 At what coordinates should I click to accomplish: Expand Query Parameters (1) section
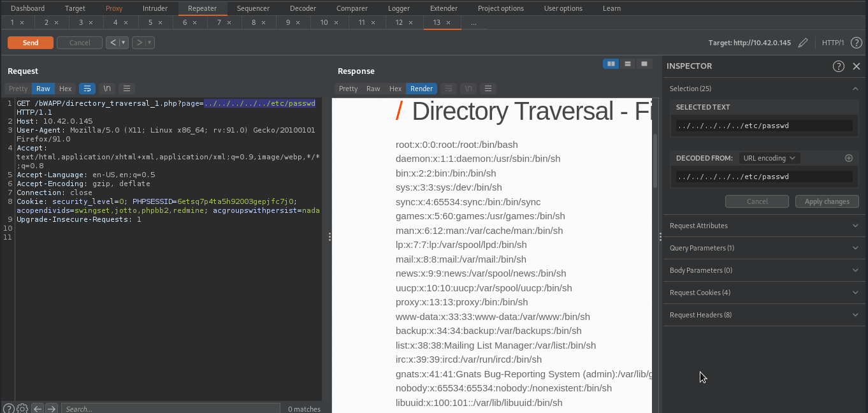[765, 248]
